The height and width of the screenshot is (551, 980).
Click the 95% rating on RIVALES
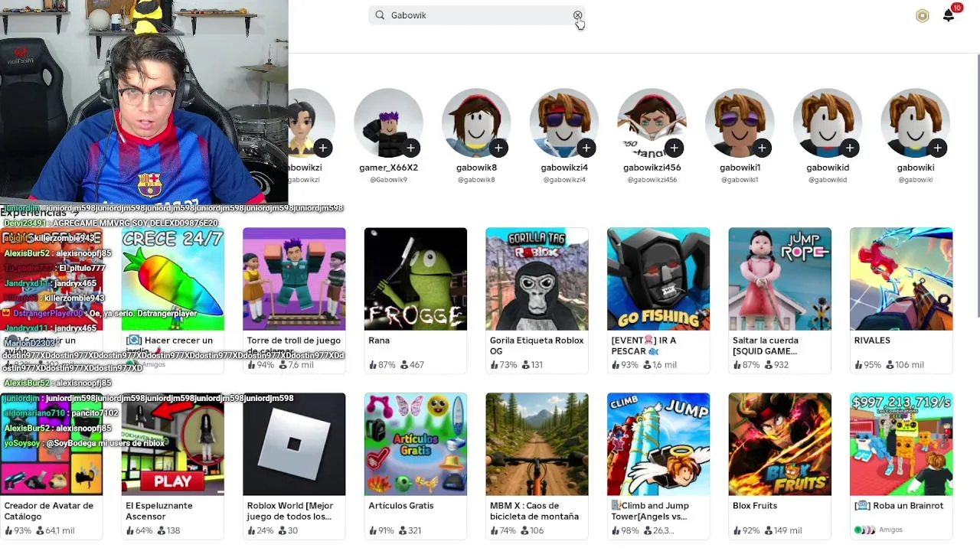[x=867, y=365]
